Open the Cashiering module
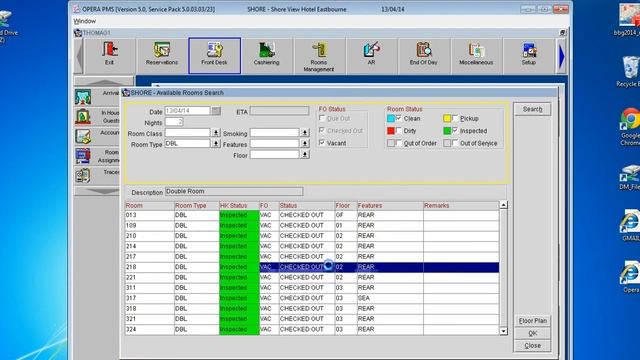 click(267, 56)
